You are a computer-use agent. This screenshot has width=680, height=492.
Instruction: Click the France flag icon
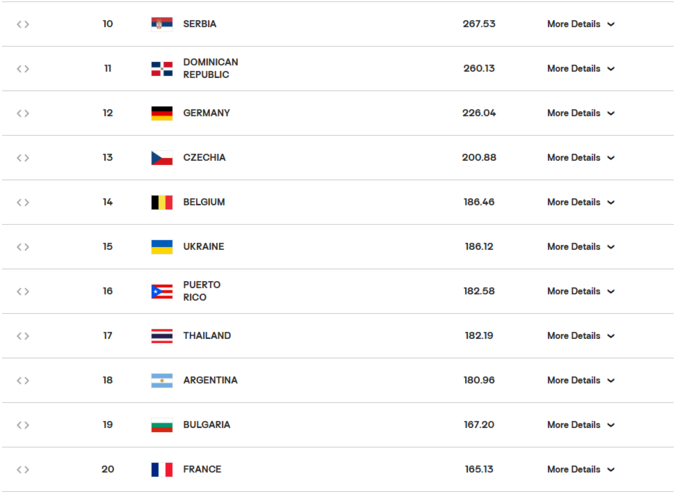pos(162,469)
